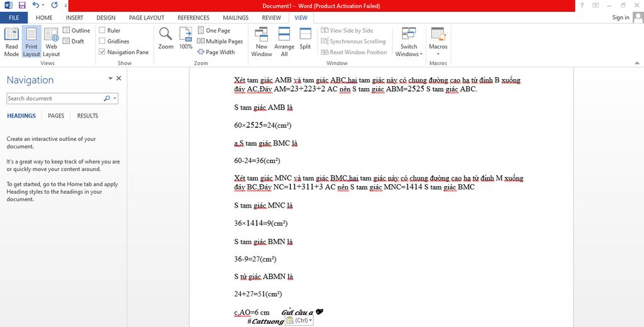Open the REFERENCES tab

tap(194, 18)
